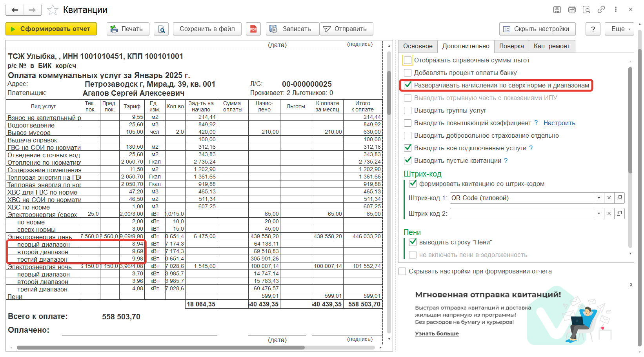Click the Тариф column header

click(132, 106)
